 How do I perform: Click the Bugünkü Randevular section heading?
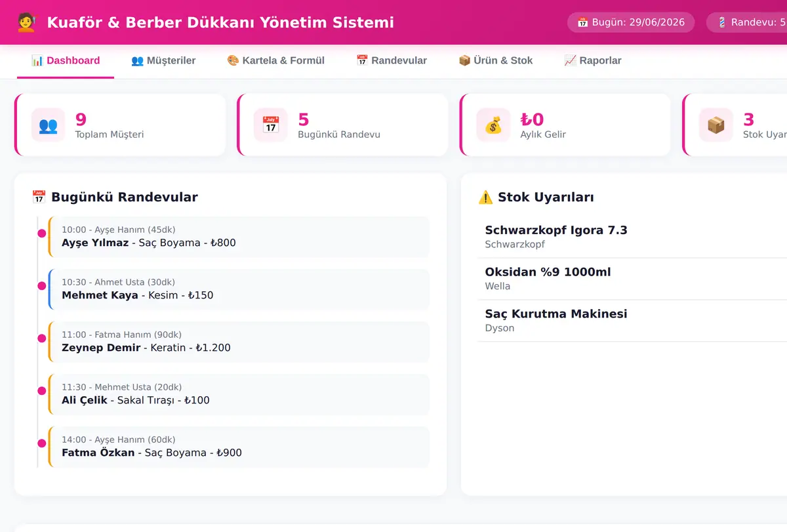[x=125, y=197]
